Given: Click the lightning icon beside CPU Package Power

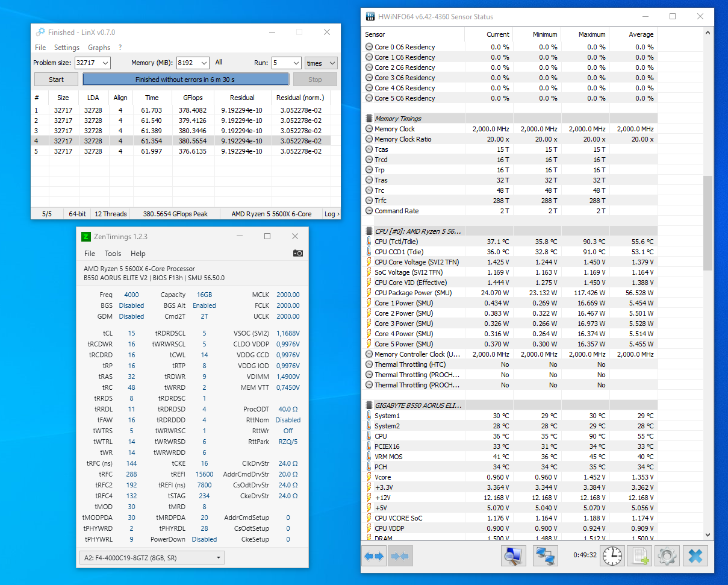Looking at the screenshot, I should pos(369,293).
